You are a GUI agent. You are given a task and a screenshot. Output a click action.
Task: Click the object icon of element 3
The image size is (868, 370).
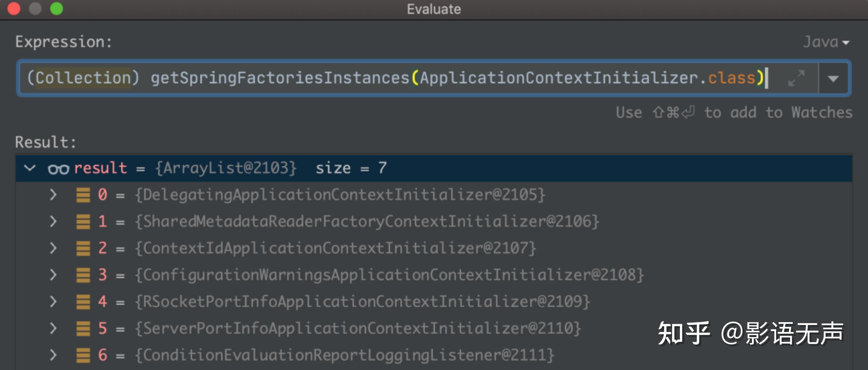tap(83, 275)
